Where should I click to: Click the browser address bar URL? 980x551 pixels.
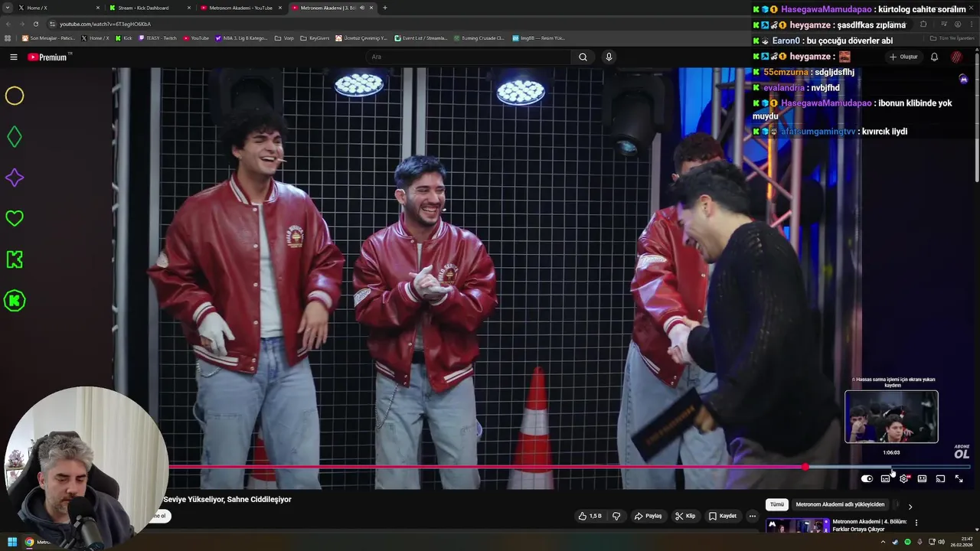click(105, 24)
